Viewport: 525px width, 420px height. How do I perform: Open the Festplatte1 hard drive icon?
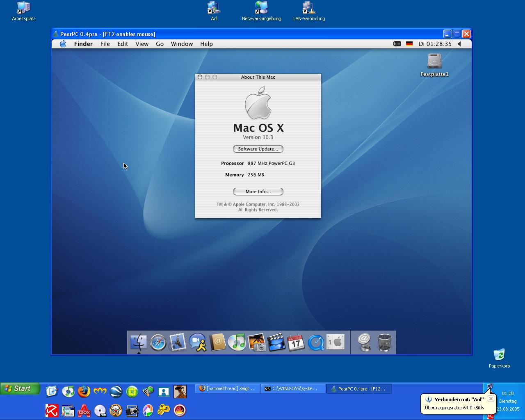(x=434, y=62)
